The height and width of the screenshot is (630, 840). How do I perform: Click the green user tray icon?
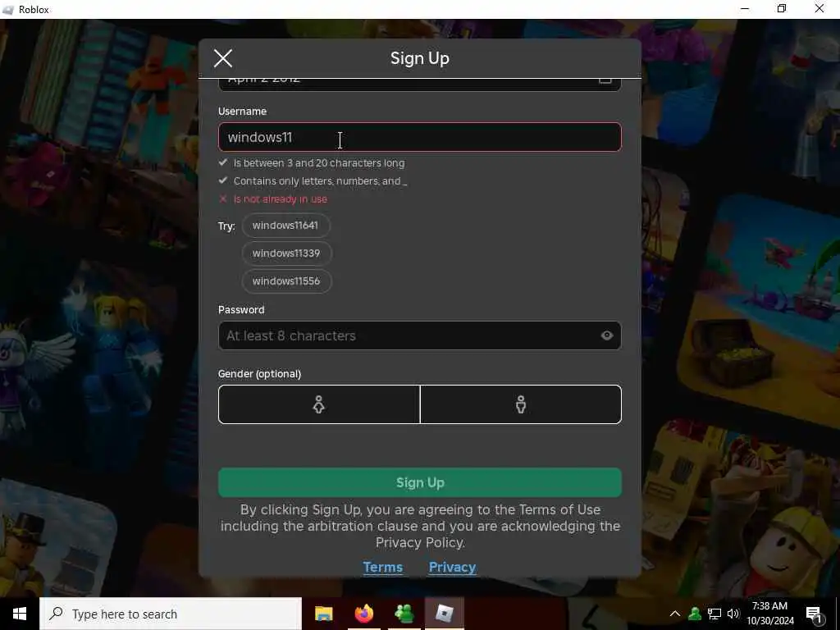(695, 614)
